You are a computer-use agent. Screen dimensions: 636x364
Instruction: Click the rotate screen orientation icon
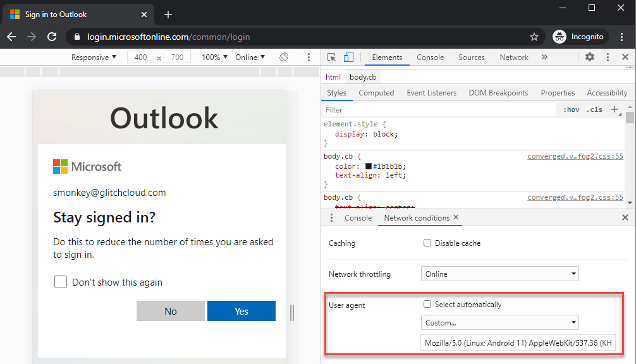click(x=284, y=57)
